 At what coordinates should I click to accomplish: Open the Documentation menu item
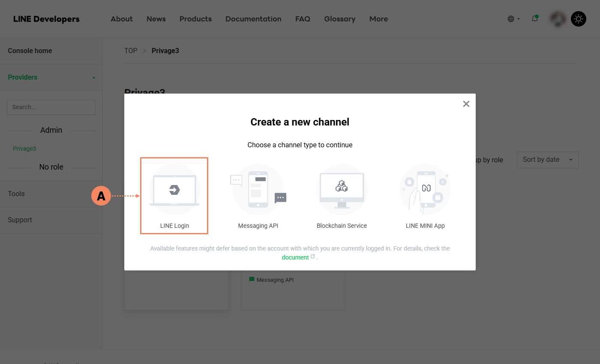tap(253, 19)
